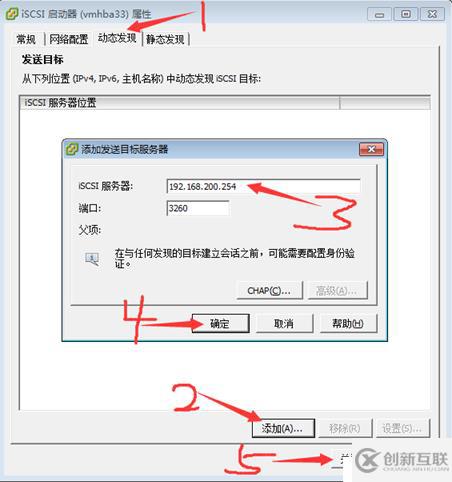Screen dimensions: 452x482
Task: Click the 添加(A)... button
Action: [283, 428]
